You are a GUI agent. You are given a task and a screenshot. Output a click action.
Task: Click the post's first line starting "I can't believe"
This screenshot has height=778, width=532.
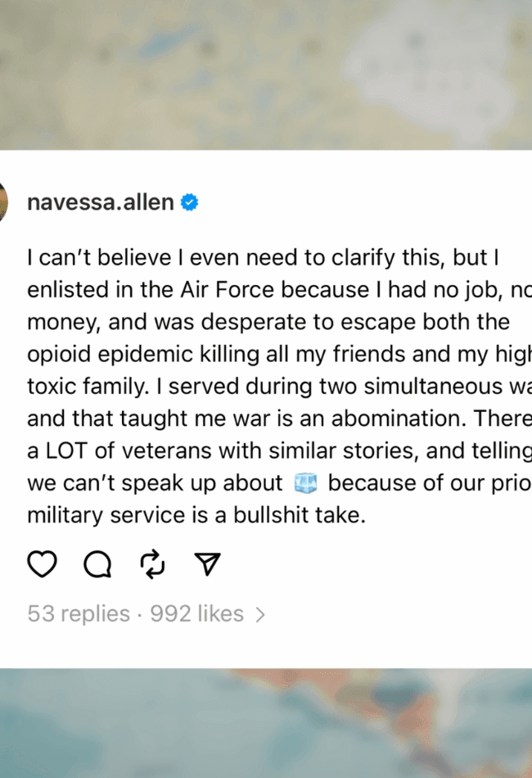262,258
